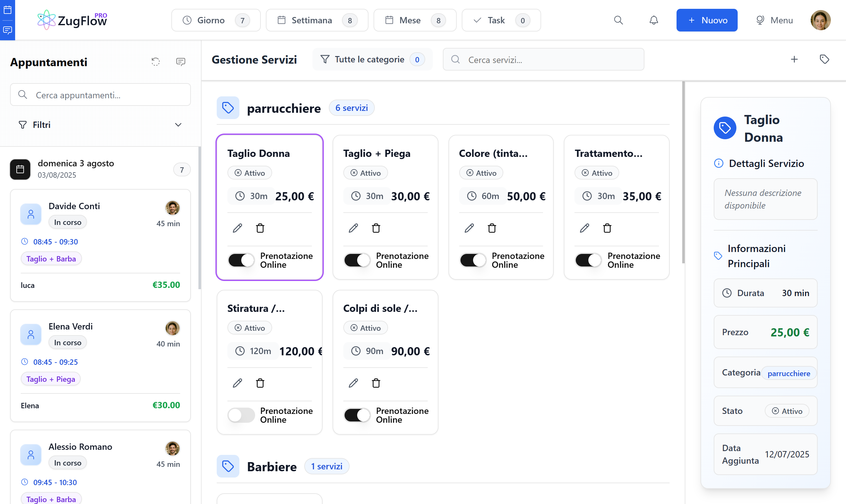Click the appointments list scrollbar
Viewport: 846px width, 504px height.
[200, 217]
